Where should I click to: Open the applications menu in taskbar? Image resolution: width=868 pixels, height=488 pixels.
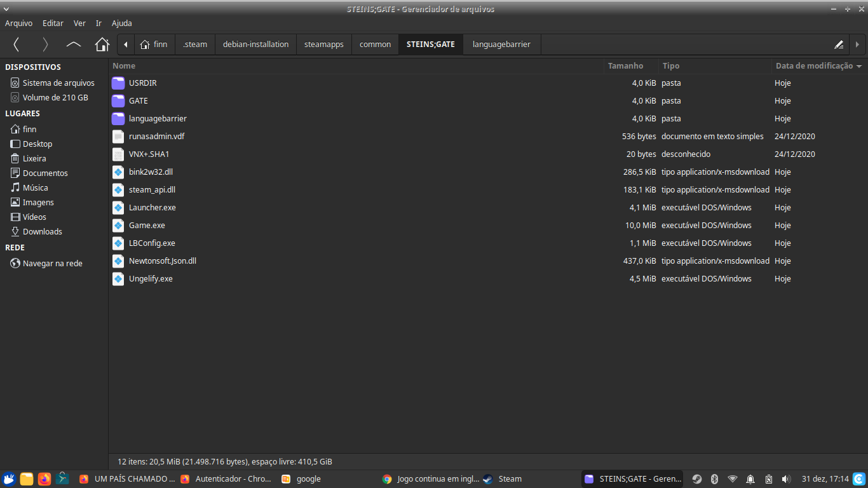pos(9,479)
